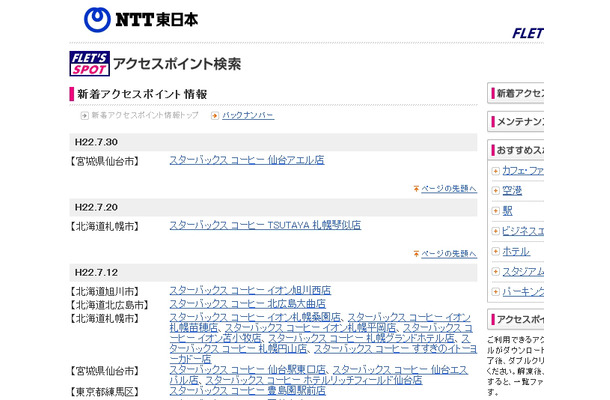Open スターバックス コーヒー 北広島大曲店 link

(x=247, y=304)
